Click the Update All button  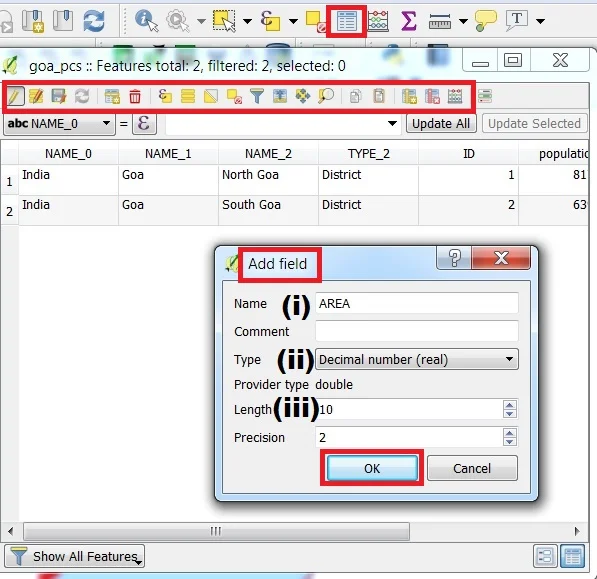click(x=441, y=124)
